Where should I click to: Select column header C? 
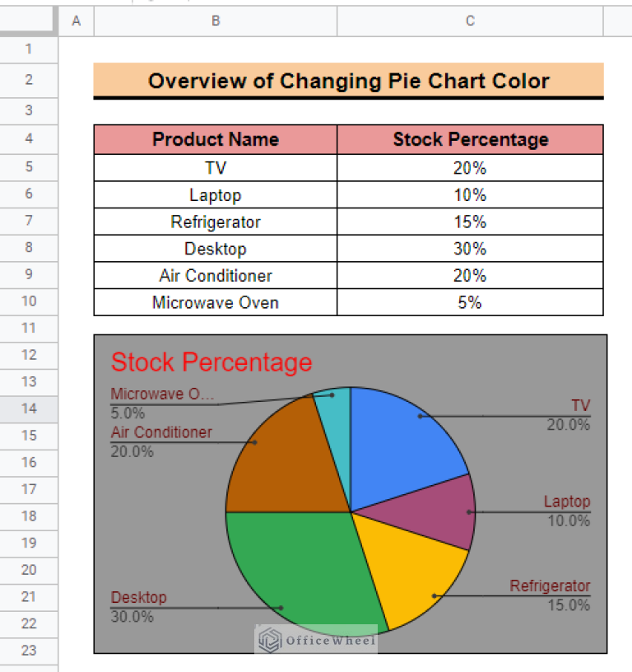pyautogui.click(x=470, y=21)
